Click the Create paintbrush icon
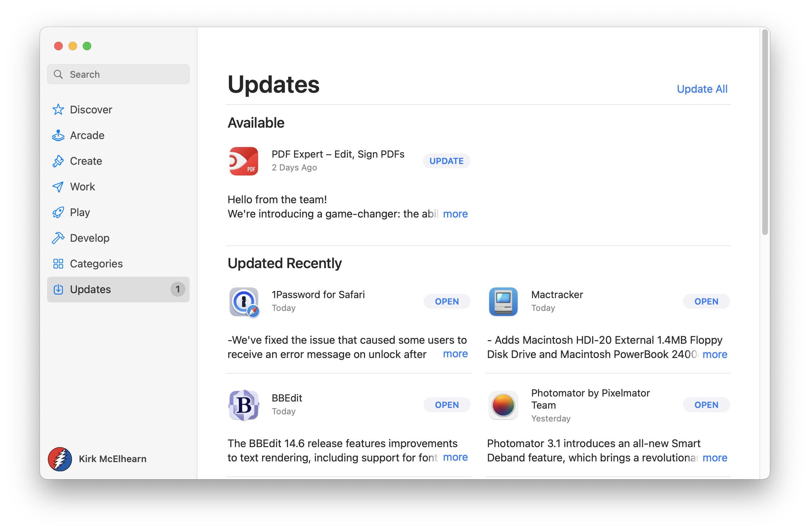The height and width of the screenshot is (532, 810). 58,161
